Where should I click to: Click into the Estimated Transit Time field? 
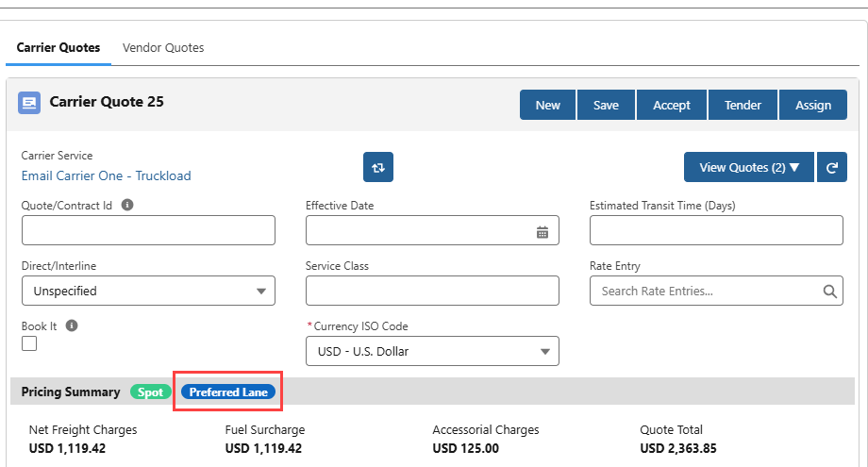[x=716, y=230]
